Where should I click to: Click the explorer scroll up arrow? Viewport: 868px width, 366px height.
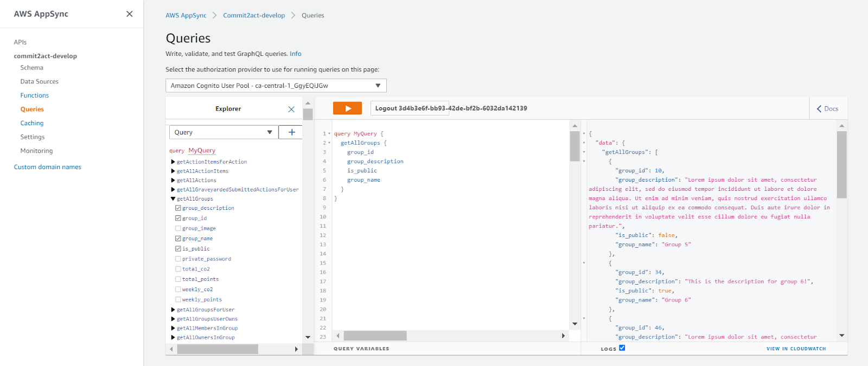[308, 103]
